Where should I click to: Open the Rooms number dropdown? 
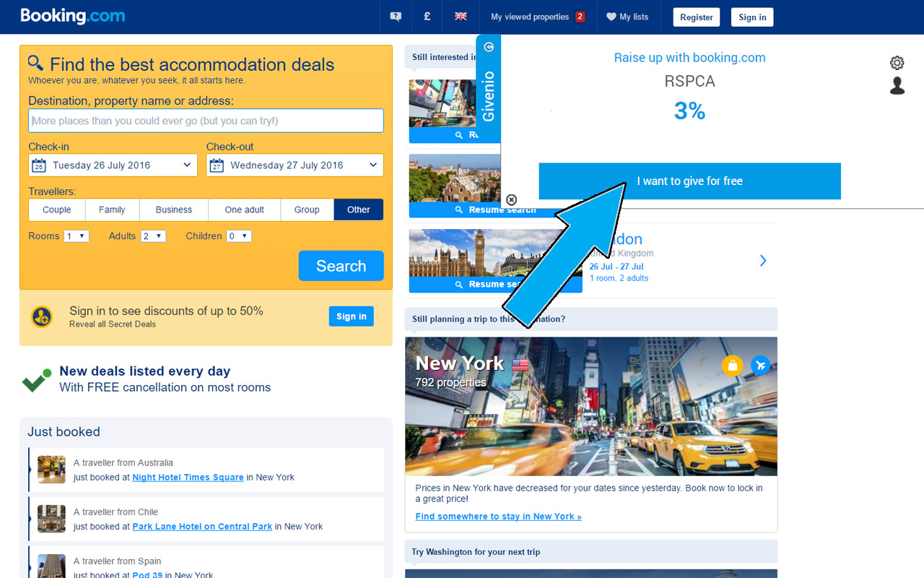(x=77, y=236)
